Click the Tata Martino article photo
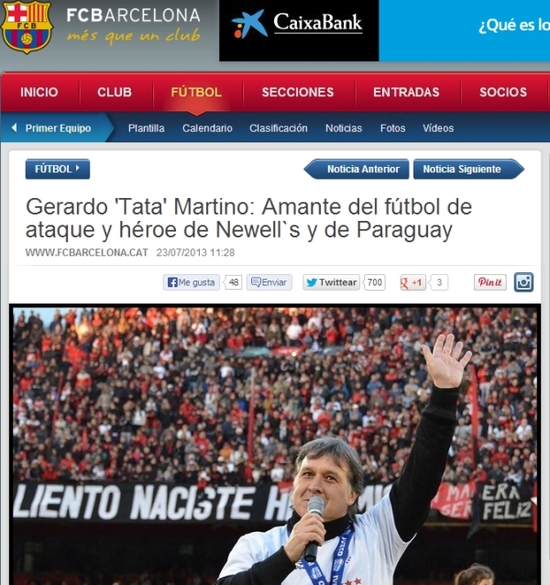Screen dimensions: 550x585 (x=275, y=445)
